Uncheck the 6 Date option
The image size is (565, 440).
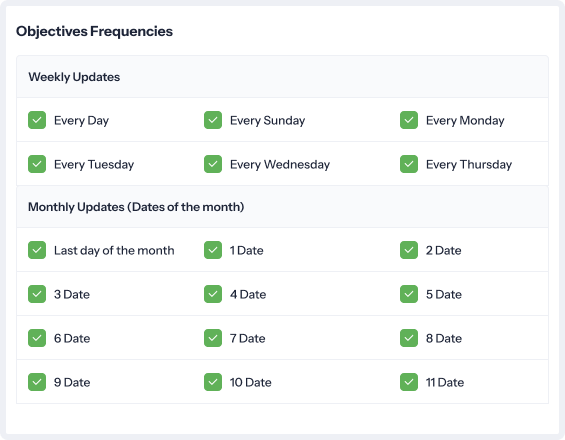(x=37, y=338)
